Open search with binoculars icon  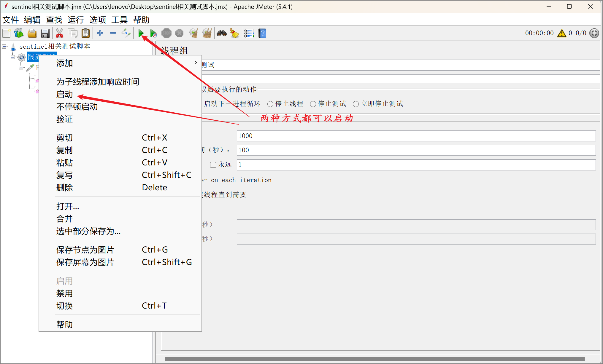[x=222, y=33]
